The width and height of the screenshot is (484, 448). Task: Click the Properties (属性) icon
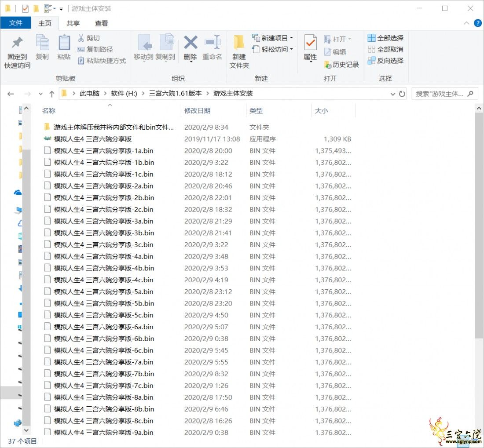(310, 42)
